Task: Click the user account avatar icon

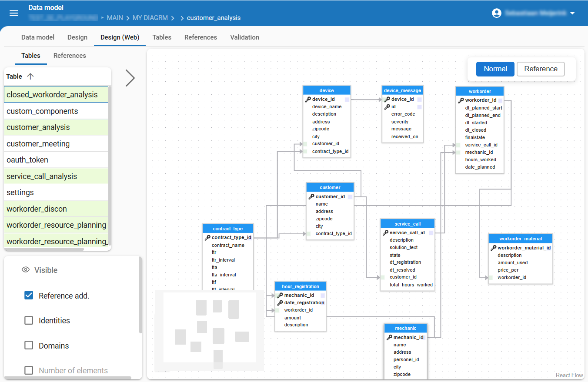Action: [497, 13]
